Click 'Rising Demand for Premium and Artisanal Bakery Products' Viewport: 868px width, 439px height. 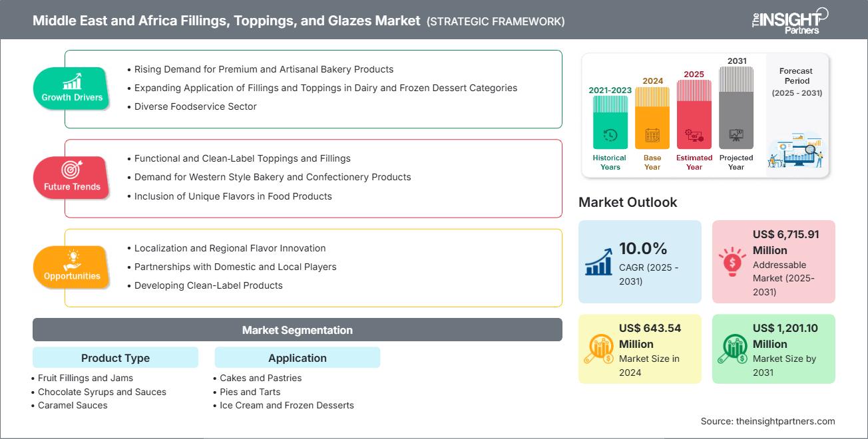264,69
